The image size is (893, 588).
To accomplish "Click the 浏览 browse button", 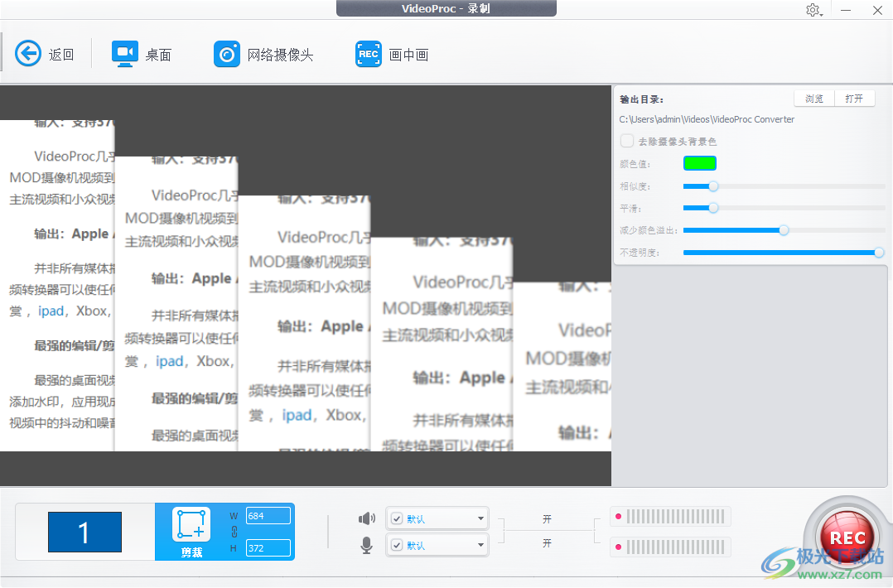I will (813, 98).
